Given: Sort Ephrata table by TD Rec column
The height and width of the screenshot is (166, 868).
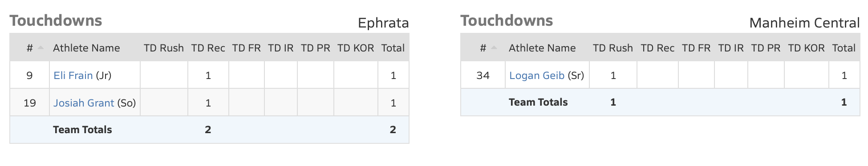Looking at the screenshot, I should pyautogui.click(x=208, y=48).
